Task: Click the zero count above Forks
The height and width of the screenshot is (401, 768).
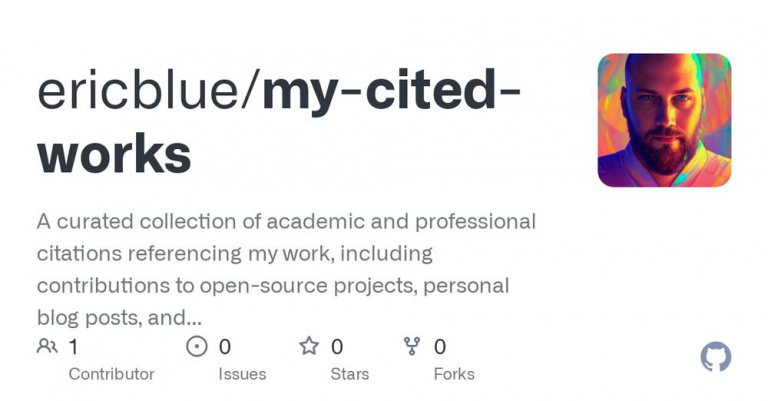Action: [x=440, y=347]
